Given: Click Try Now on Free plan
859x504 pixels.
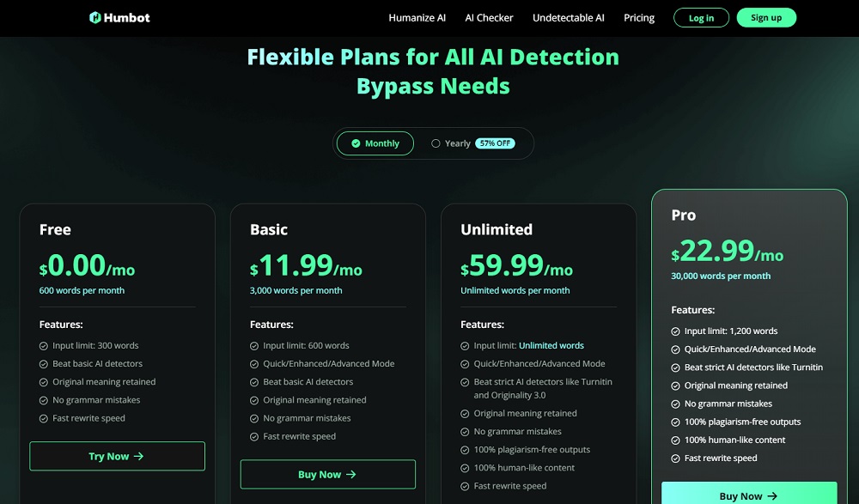Looking at the screenshot, I should coord(117,456).
